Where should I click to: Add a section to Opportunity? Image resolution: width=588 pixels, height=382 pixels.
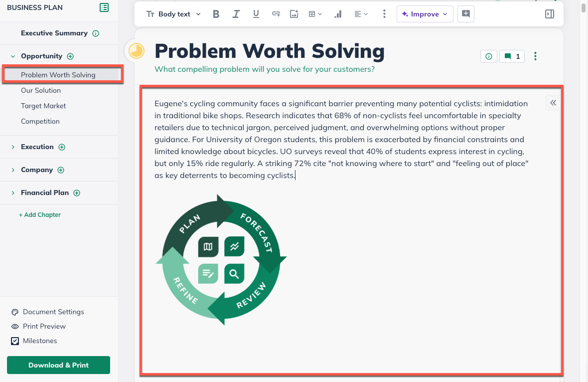tap(70, 56)
